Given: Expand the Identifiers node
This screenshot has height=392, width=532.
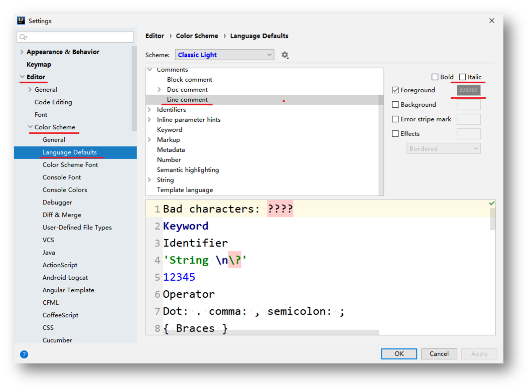Looking at the screenshot, I should tap(149, 110).
